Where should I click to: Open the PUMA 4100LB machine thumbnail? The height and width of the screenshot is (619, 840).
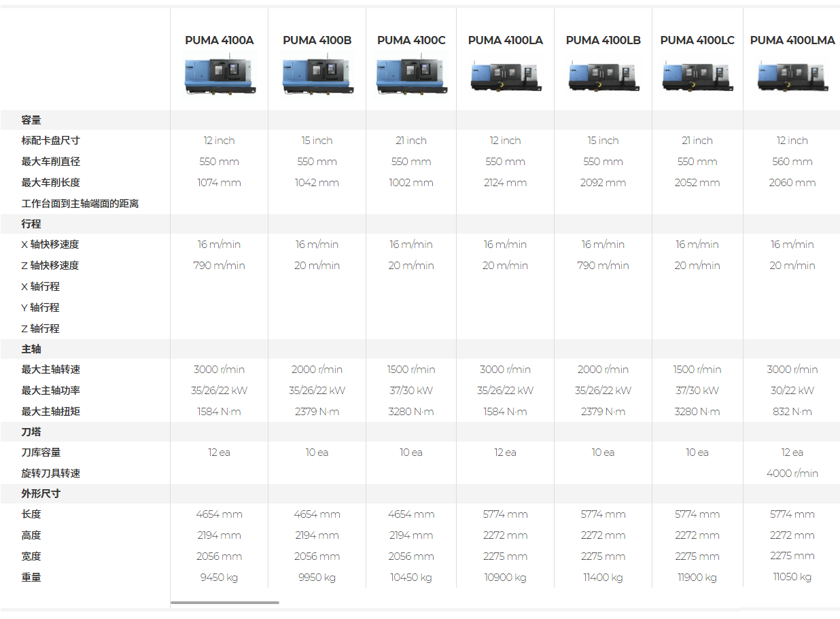click(x=603, y=76)
